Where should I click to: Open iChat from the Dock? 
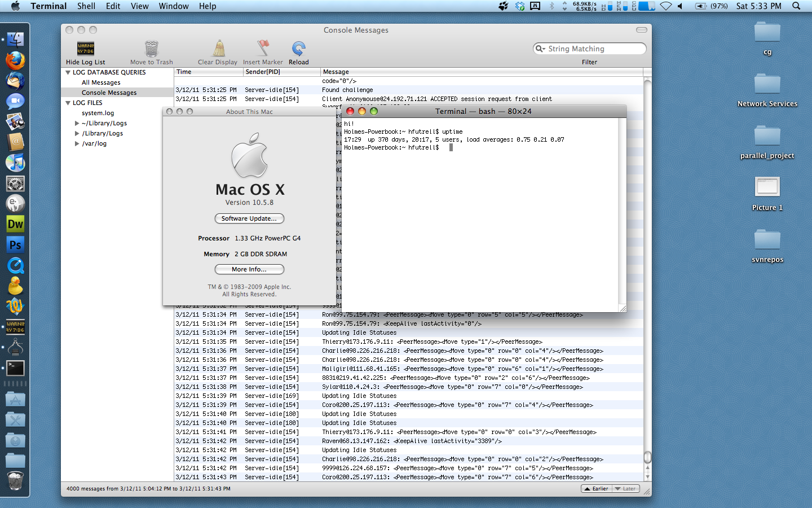(x=15, y=101)
